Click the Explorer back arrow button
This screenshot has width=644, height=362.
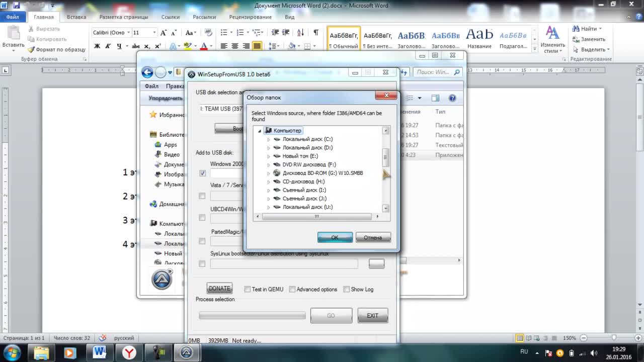click(x=147, y=72)
